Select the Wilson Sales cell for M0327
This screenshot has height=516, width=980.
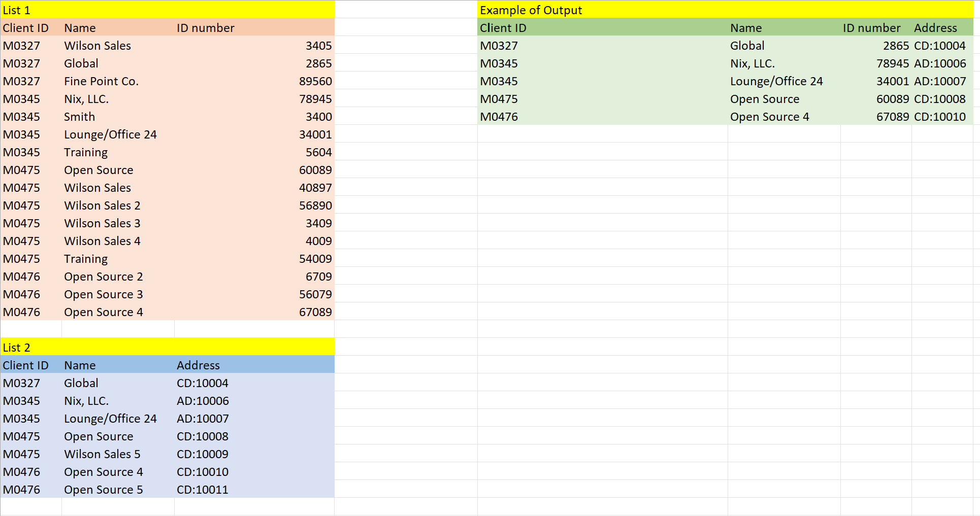click(97, 45)
